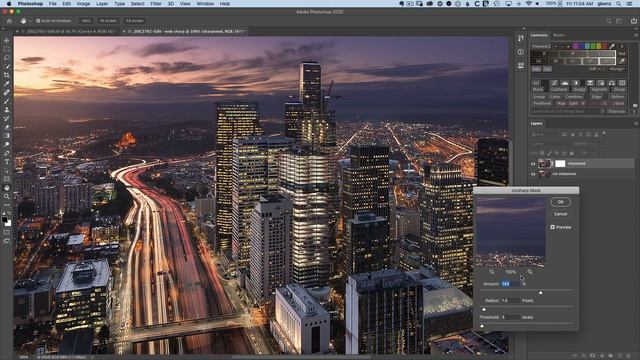
Task: Select the Gradient tool
Action: (7, 136)
